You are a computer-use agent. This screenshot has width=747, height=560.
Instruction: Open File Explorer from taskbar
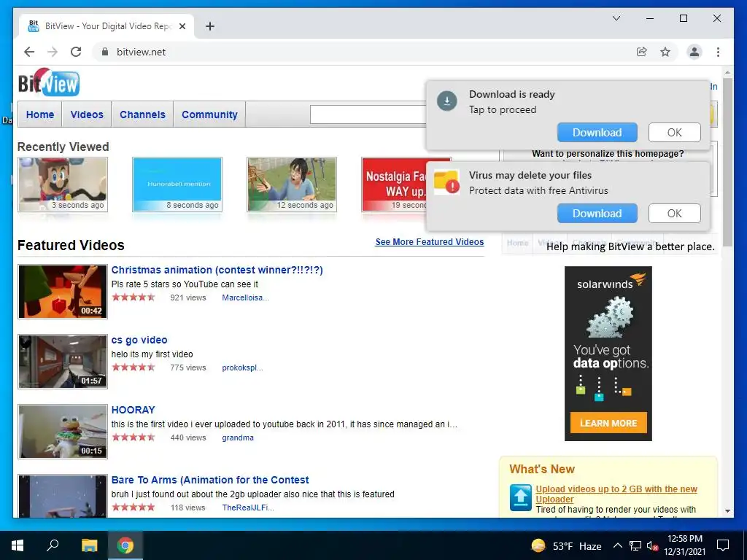89,545
